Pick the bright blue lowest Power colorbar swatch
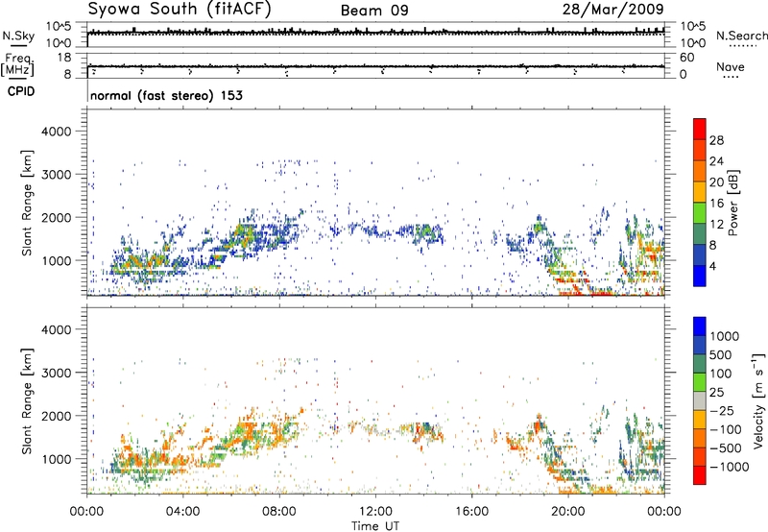 pos(700,276)
